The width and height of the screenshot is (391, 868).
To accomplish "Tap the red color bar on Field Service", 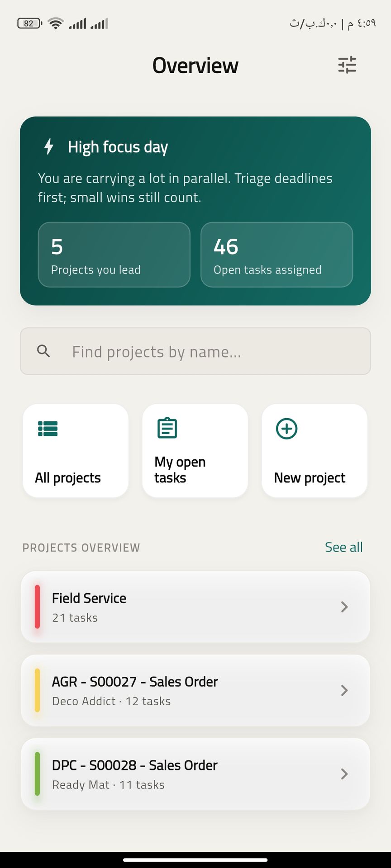I will click(37, 607).
